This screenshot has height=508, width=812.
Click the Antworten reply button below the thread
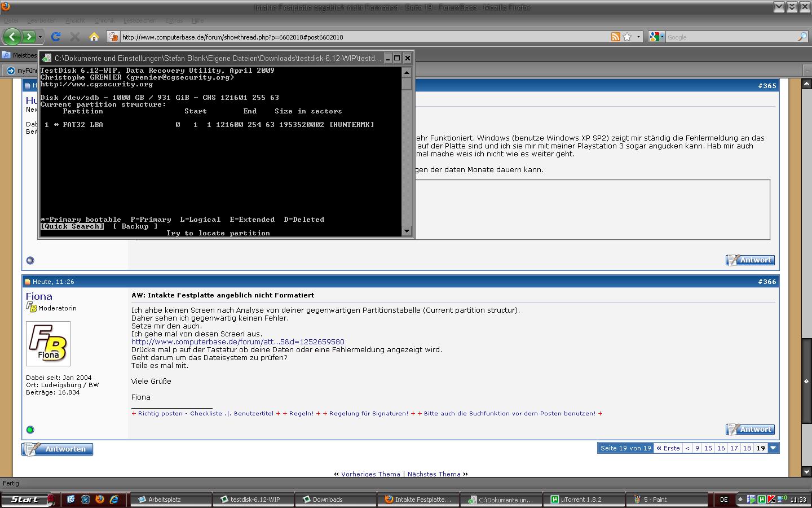[x=58, y=449]
